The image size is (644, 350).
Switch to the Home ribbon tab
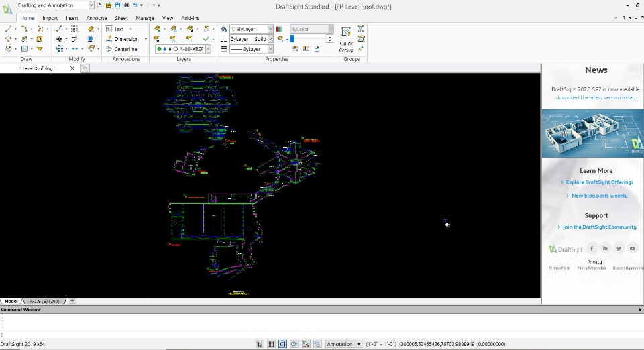tap(28, 18)
